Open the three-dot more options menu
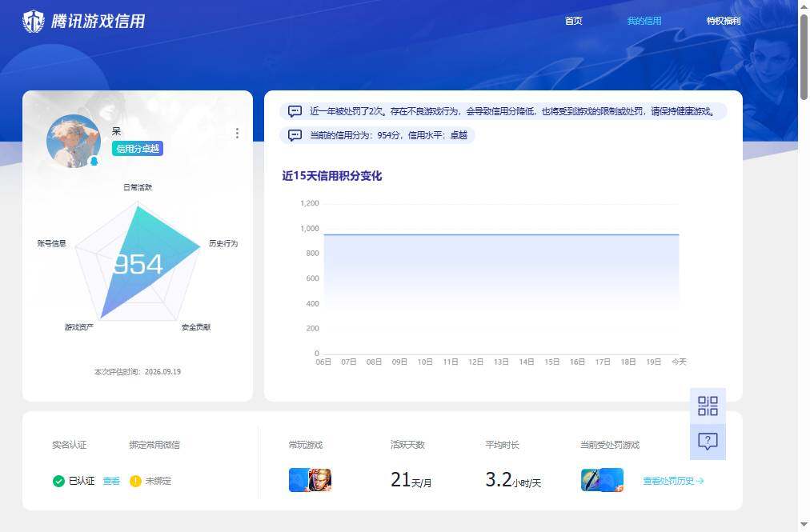Viewport: 810px width, 532px height. (x=237, y=134)
